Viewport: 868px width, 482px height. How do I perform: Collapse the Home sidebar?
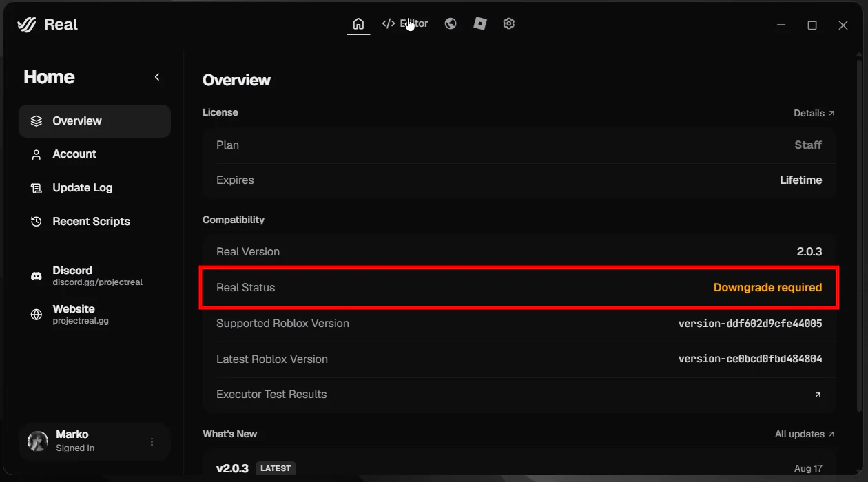[157, 77]
